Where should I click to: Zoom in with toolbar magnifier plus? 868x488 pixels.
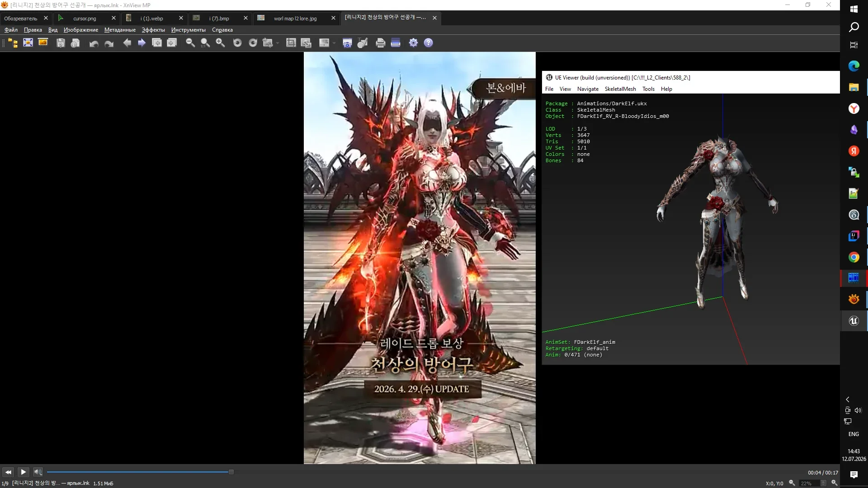[220, 43]
